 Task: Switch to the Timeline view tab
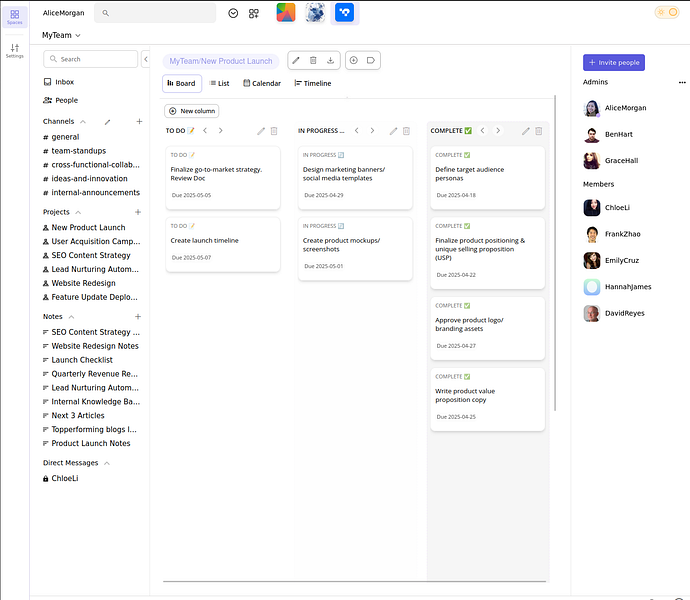pyautogui.click(x=313, y=83)
